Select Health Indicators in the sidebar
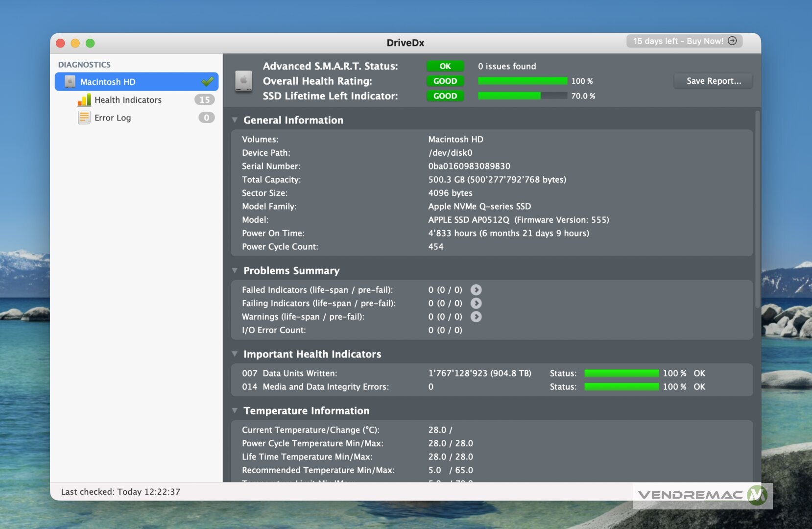812x529 pixels. [128, 100]
